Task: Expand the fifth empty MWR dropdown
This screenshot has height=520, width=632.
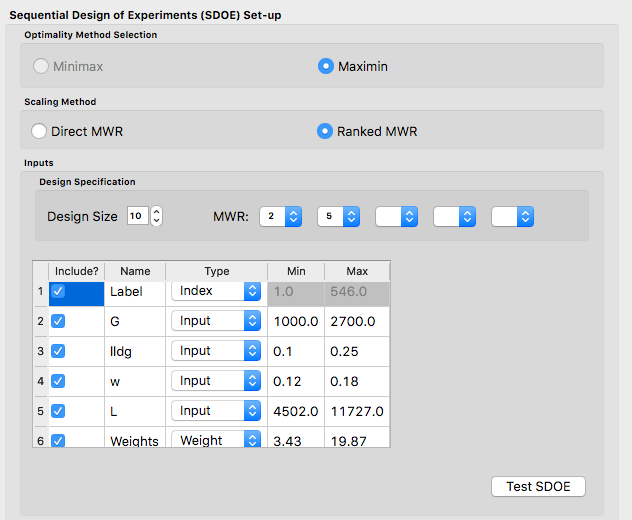Action: 512,216
